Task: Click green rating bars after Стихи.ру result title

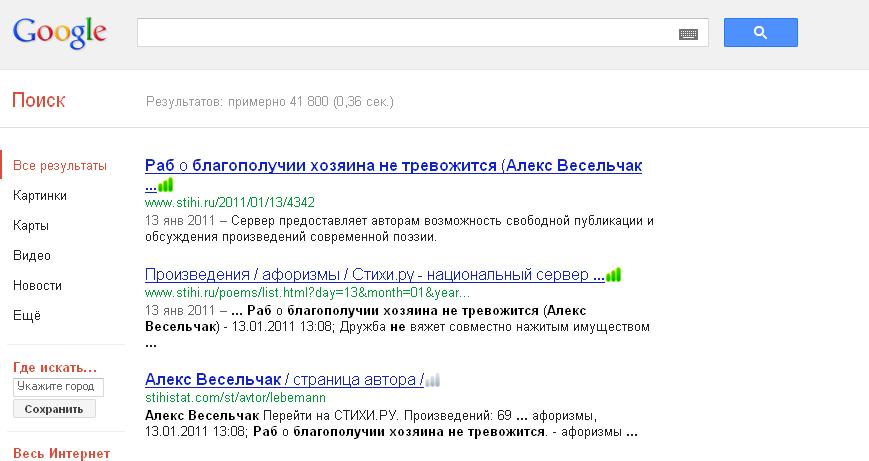Action: click(x=614, y=274)
